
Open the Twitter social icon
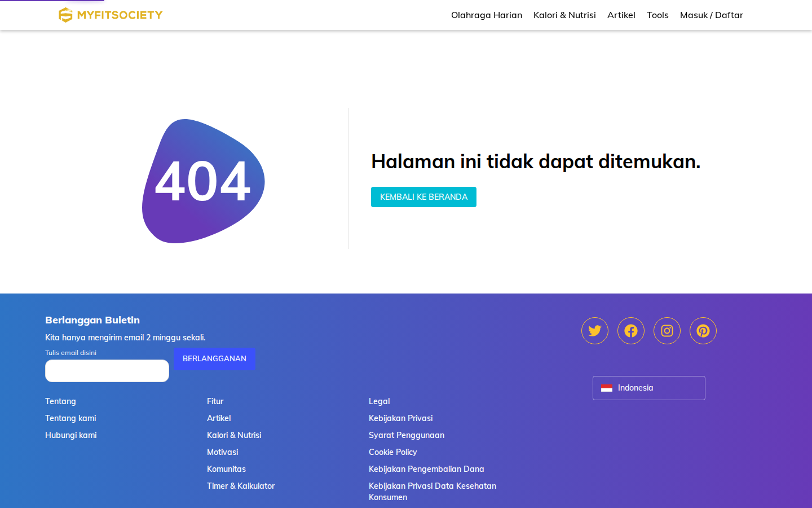595,331
